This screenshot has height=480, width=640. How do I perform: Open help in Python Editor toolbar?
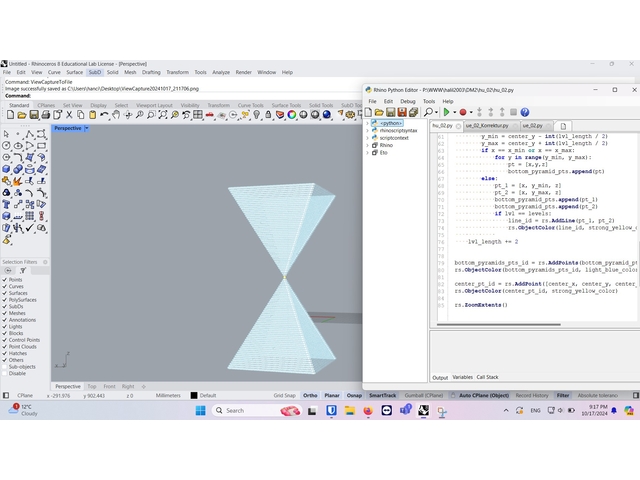click(x=525, y=112)
